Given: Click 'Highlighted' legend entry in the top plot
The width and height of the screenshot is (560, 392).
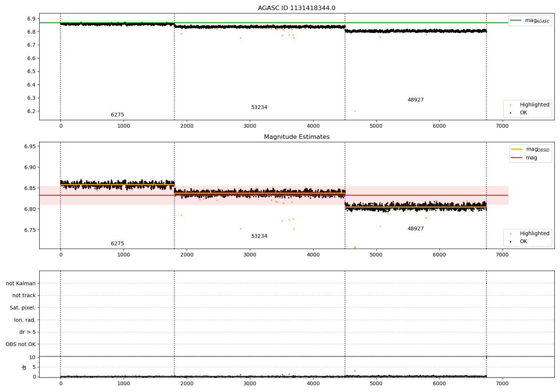Looking at the screenshot, I should coord(530,105).
